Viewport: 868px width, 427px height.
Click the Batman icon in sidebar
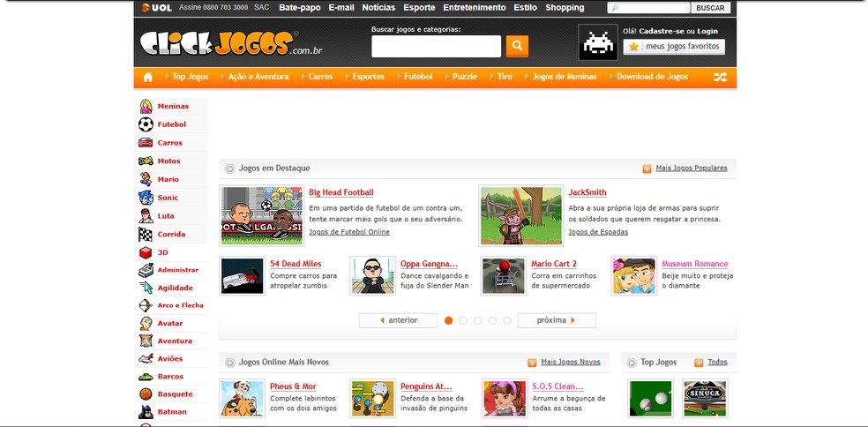pyautogui.click(x=146, y=412)
